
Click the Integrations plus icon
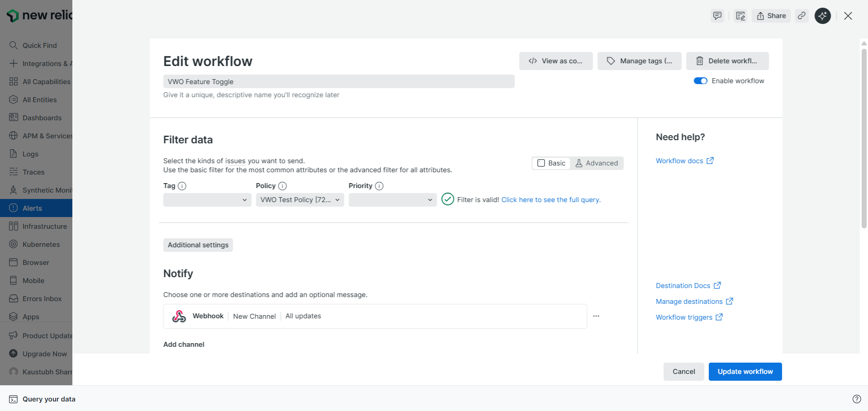(x=14, y=63)
